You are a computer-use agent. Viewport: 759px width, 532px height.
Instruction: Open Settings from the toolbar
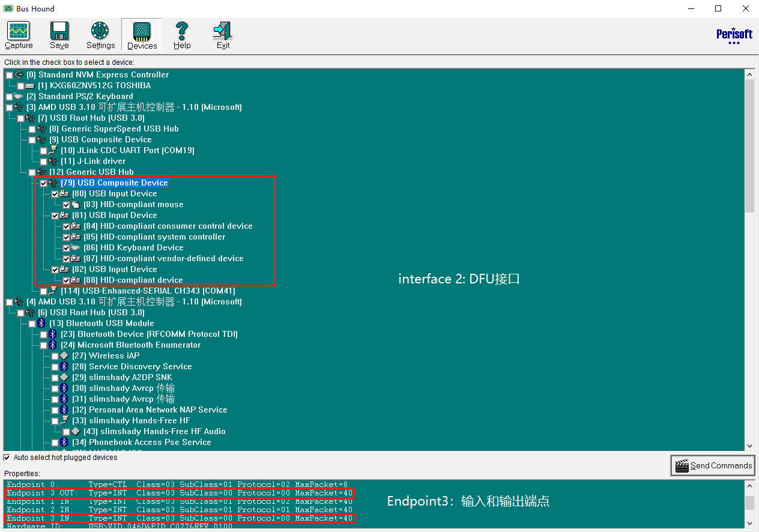[100, 35]
